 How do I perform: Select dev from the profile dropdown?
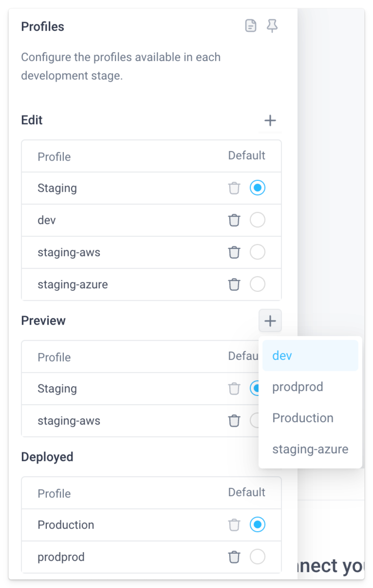pos(282,356)
